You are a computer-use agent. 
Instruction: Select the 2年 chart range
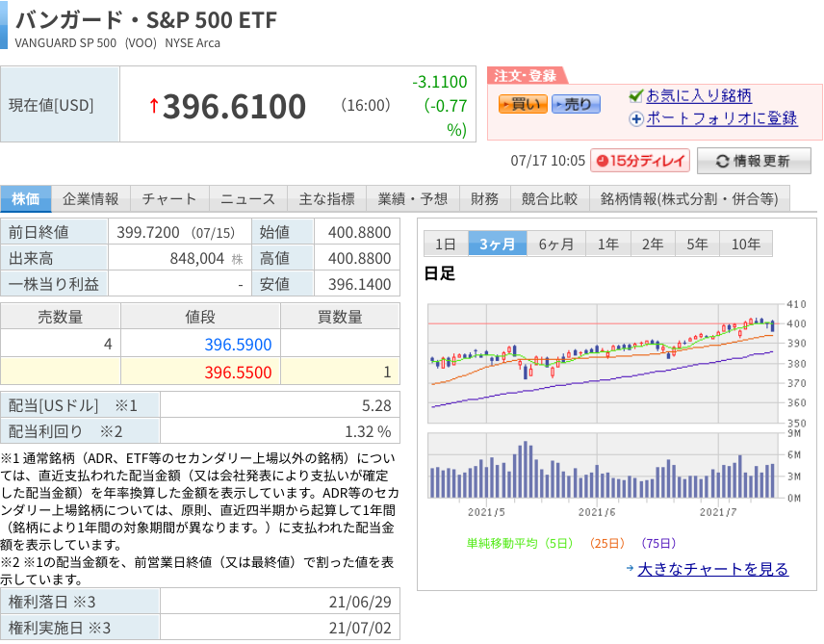pyautogui.click(x=653, y=244)
